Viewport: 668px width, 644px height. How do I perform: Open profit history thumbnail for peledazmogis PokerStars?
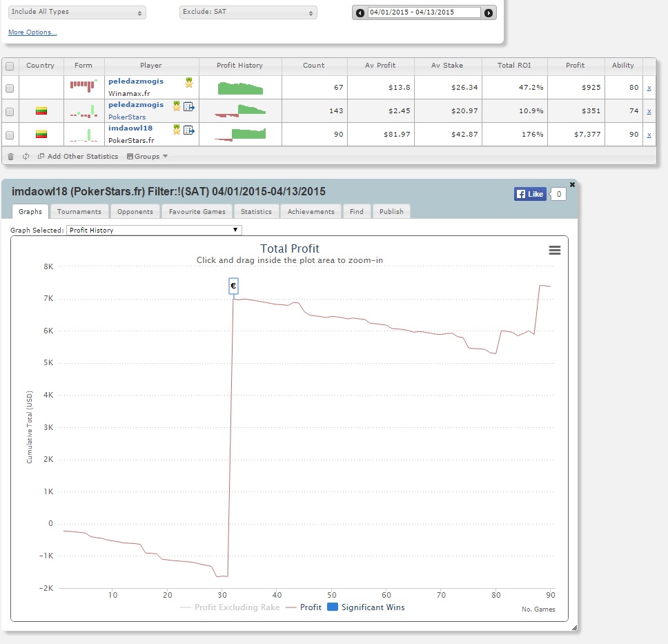coord(240,111)
